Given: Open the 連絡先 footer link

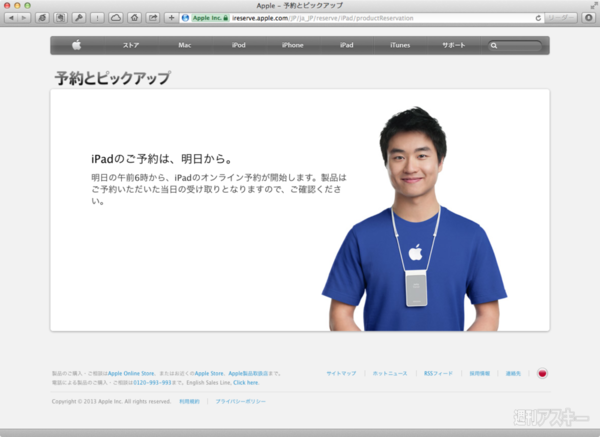Looking at the screenshot, I should tap(513, 373).
